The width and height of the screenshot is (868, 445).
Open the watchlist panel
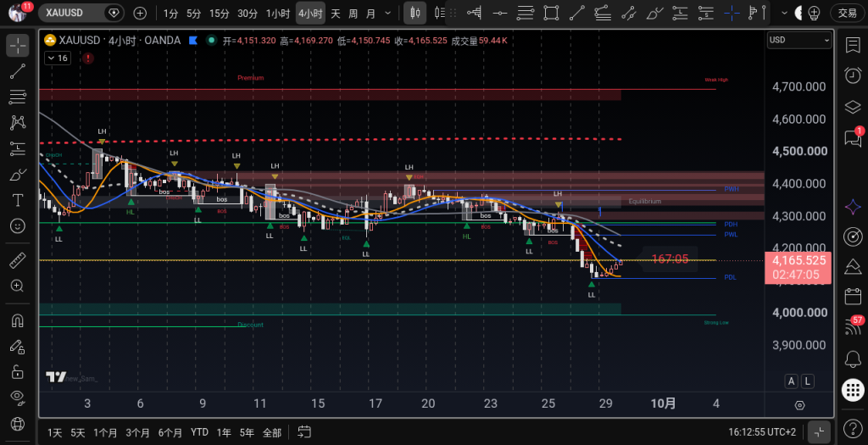tap(853, 46)
